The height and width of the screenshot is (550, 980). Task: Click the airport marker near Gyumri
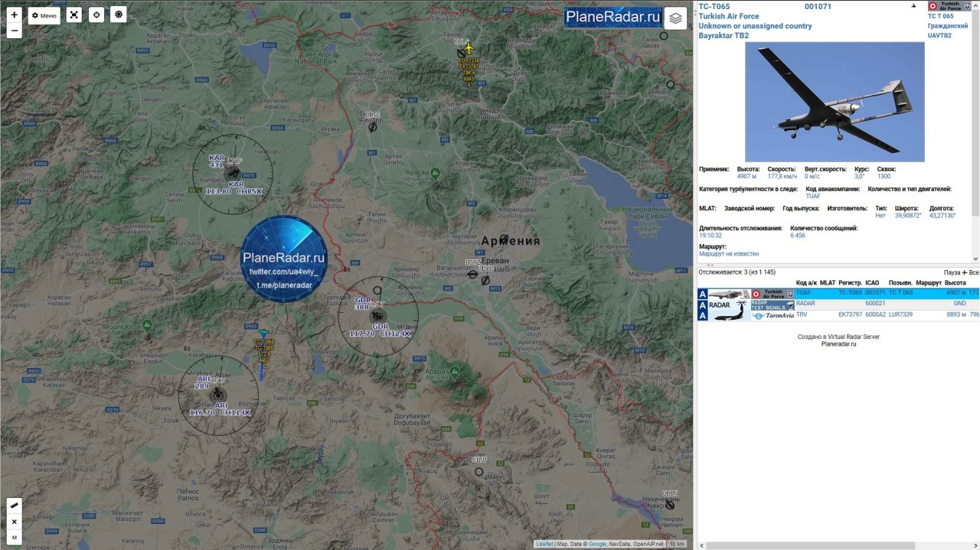click(372, 127)
